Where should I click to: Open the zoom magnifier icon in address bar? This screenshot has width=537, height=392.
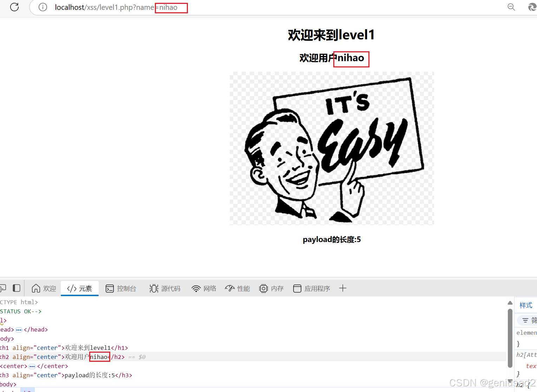(x=511, y=7)
